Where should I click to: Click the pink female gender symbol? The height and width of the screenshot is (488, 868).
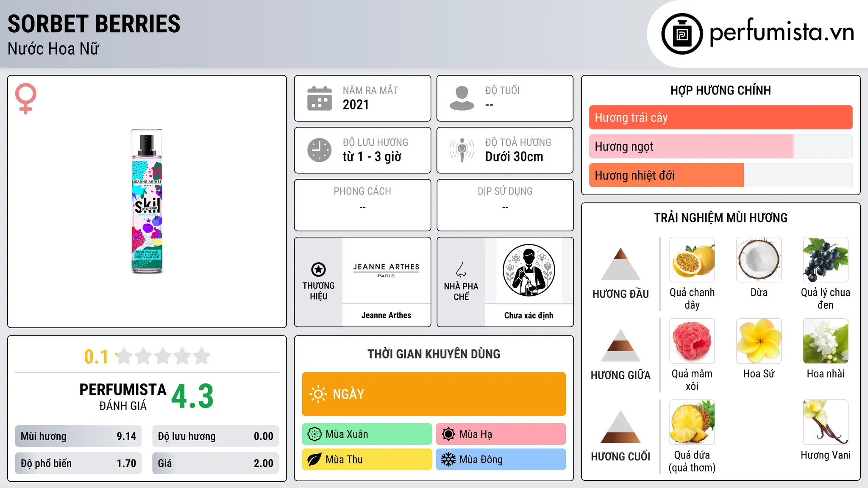pos(26,98)
